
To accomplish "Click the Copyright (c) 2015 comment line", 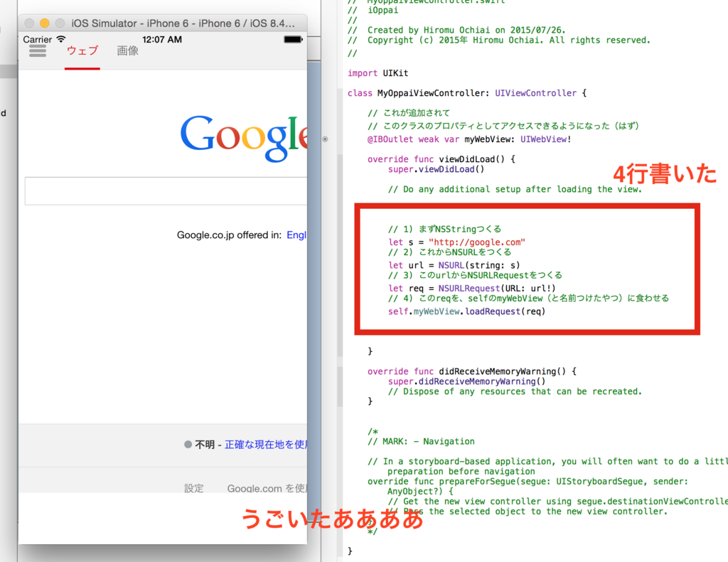I will pos(499,40).
